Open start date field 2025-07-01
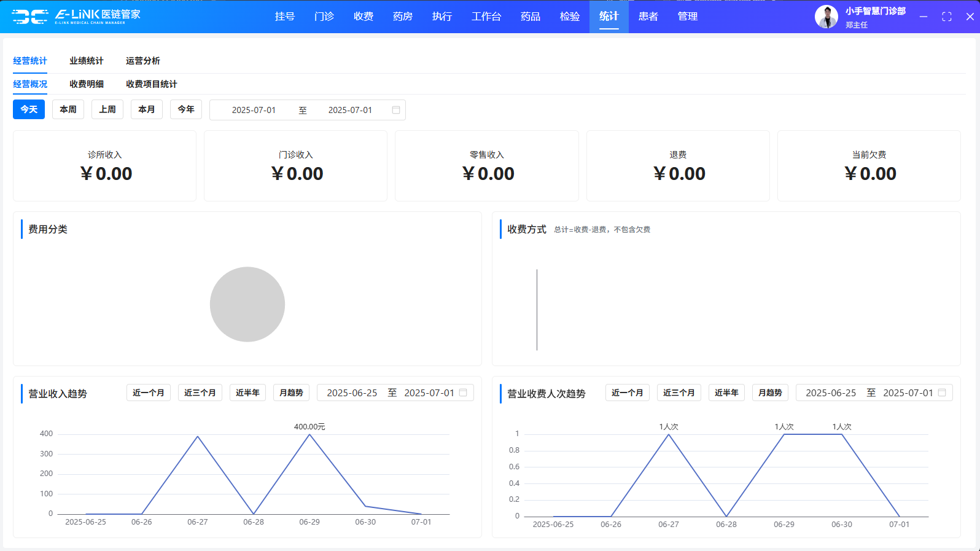Viewport: 980px width, 551px height. pyautogui.click(x=254, y=110)
